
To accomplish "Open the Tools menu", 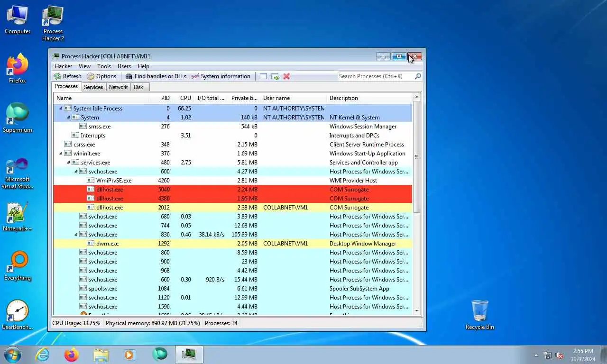I will click(104, 66).
